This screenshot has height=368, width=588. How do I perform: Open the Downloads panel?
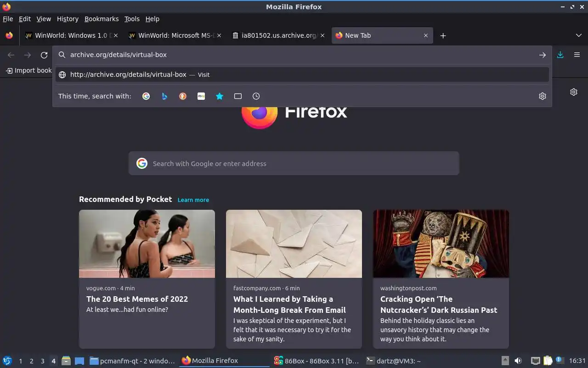(x=560, y=55)
